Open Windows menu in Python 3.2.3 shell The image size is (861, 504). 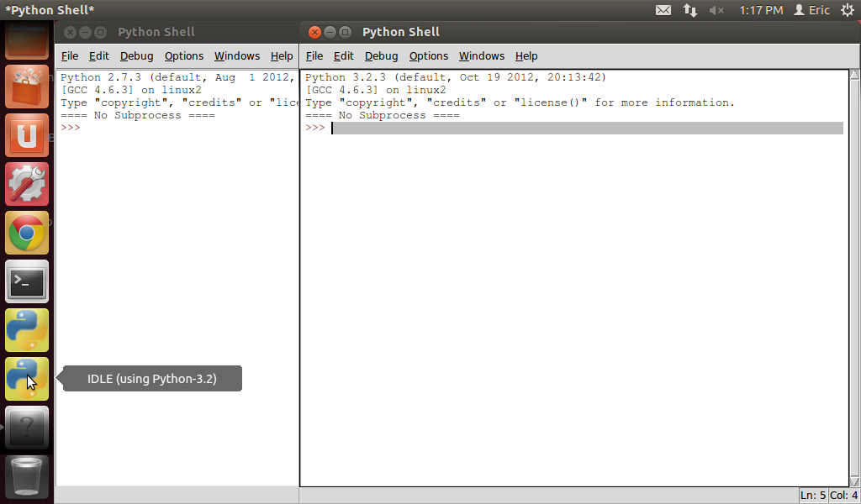click(482, 56)
